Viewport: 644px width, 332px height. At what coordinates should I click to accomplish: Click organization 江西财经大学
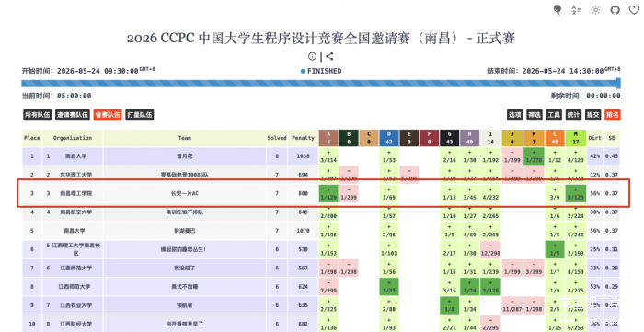click(x=76, y=324)
